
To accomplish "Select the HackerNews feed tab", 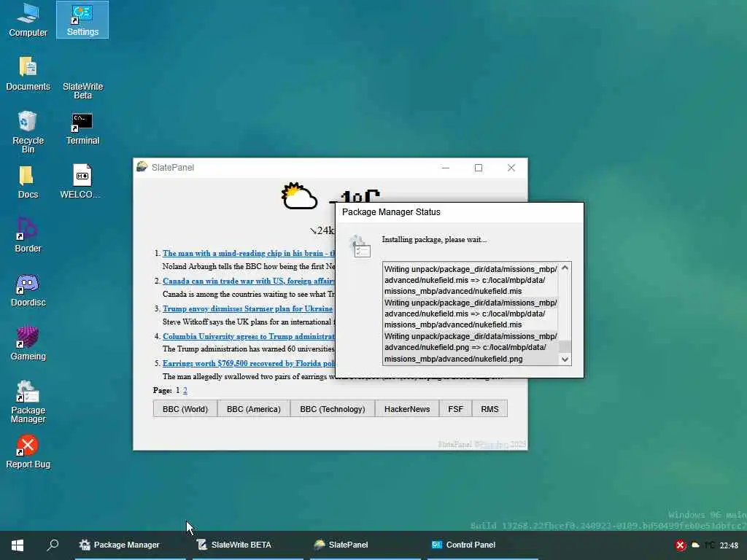I will pos(407,409).
